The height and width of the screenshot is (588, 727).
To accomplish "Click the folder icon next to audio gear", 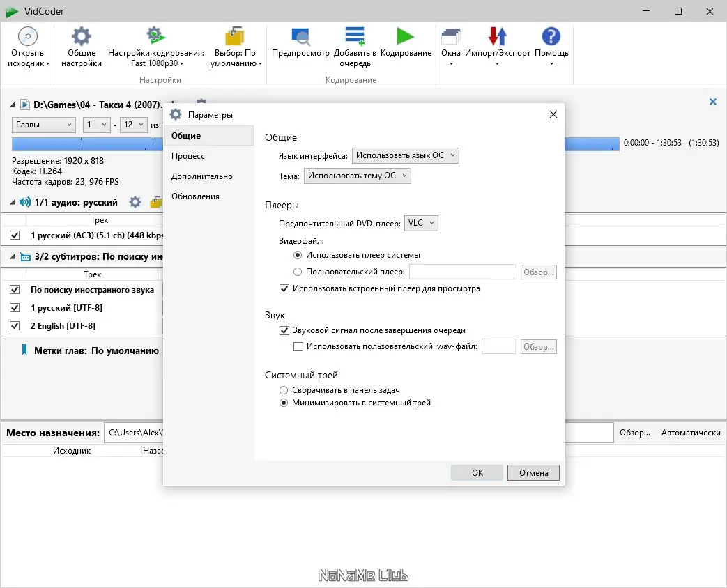I will [x=156, y=202].
